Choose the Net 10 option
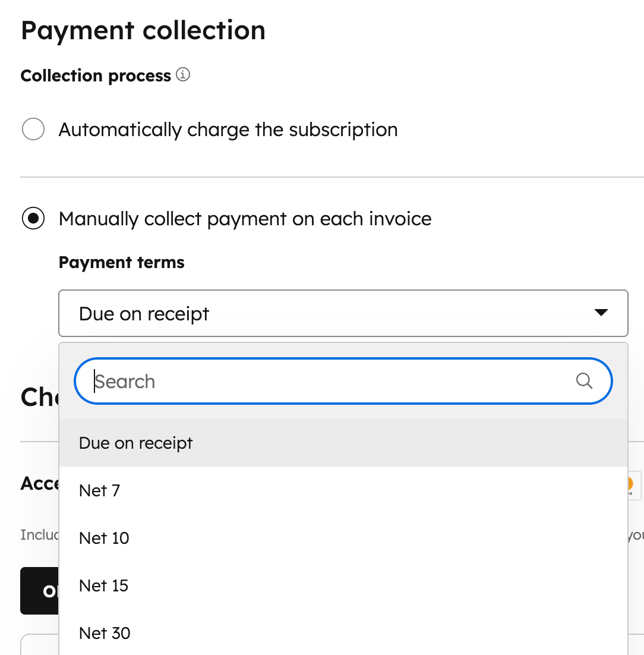This screenshot has height=655, width=644. (104, 538)
